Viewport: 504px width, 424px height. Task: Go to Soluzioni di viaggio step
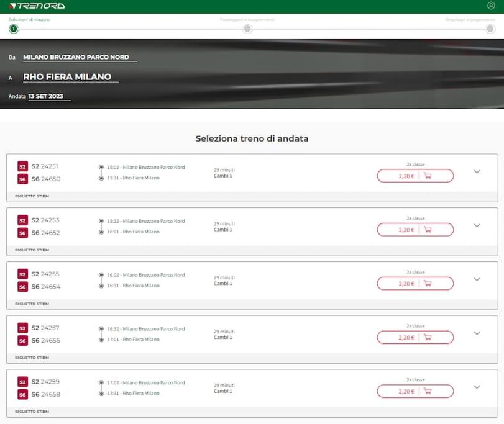point(13,29)
